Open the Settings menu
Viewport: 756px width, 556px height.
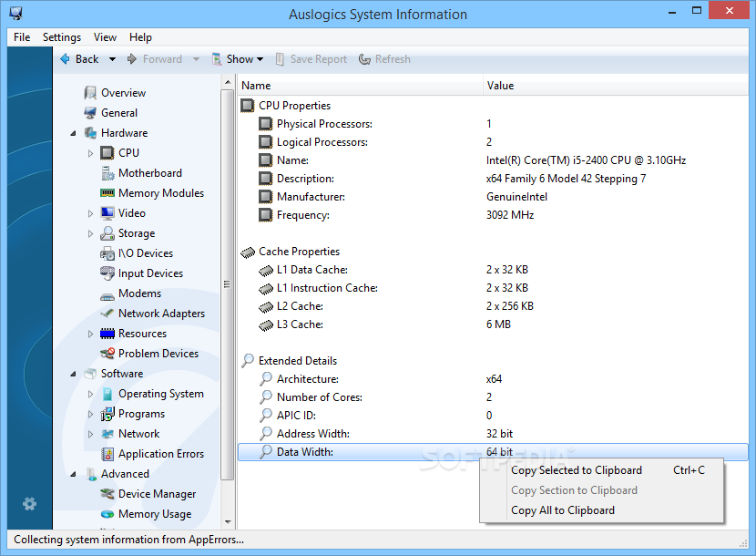pos(62,37)
